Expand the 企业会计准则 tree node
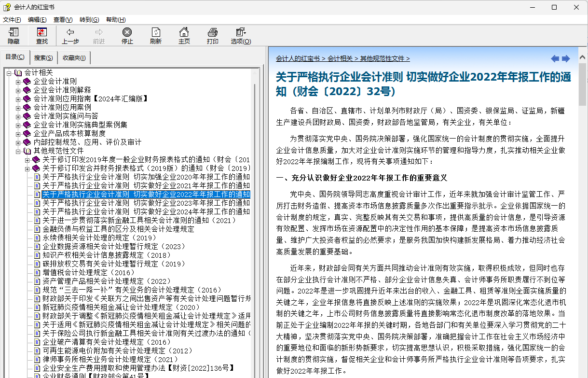Image resolution: width=588 pixels, height=378 pixels. (18, 81)
